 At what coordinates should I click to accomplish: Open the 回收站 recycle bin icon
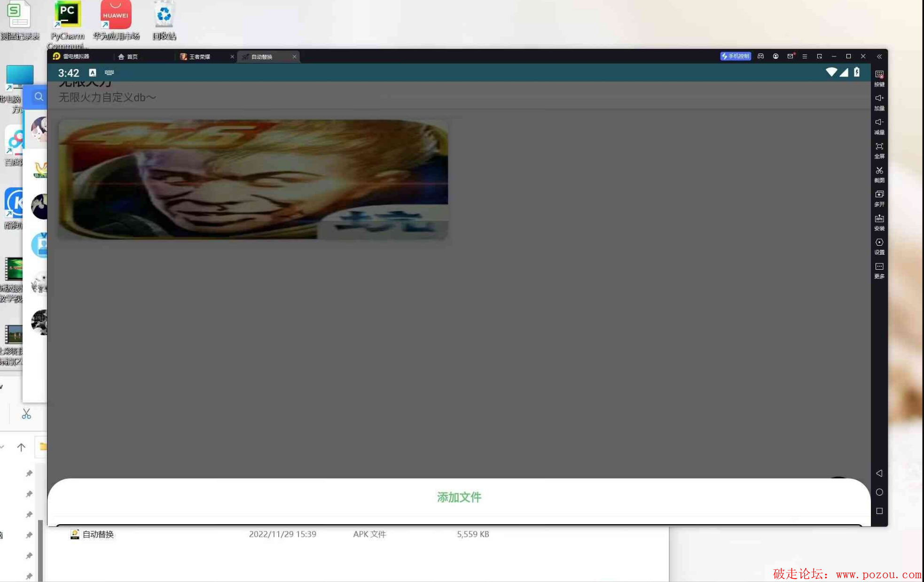point(164,21)
